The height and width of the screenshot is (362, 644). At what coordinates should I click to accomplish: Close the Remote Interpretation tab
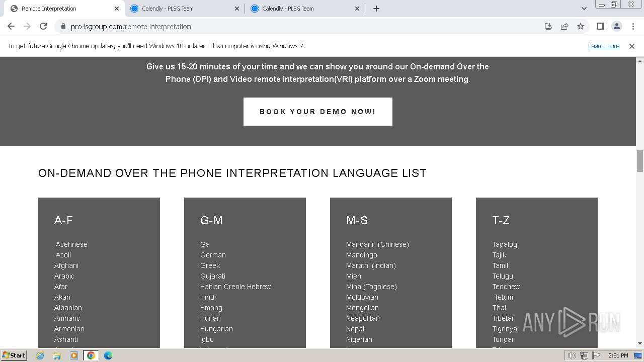pyautogui.click(x=117, y=9)
